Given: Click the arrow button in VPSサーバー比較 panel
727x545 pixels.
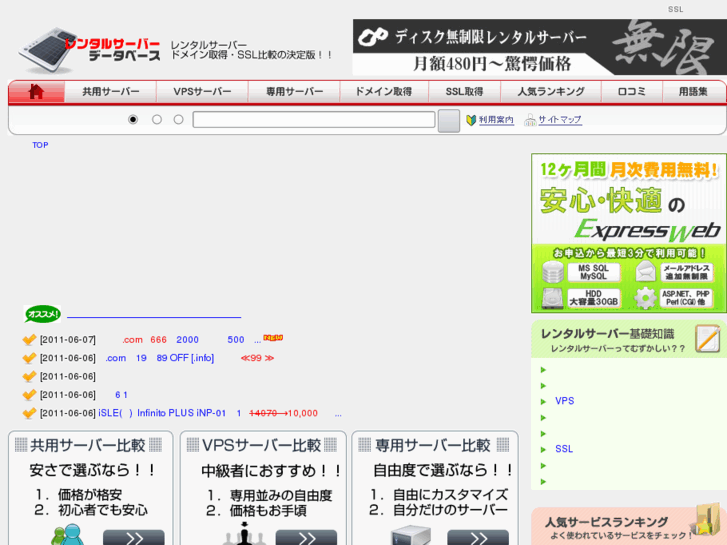Looking at the screenshot, I should pyautogui.click(x=306, y=538).
